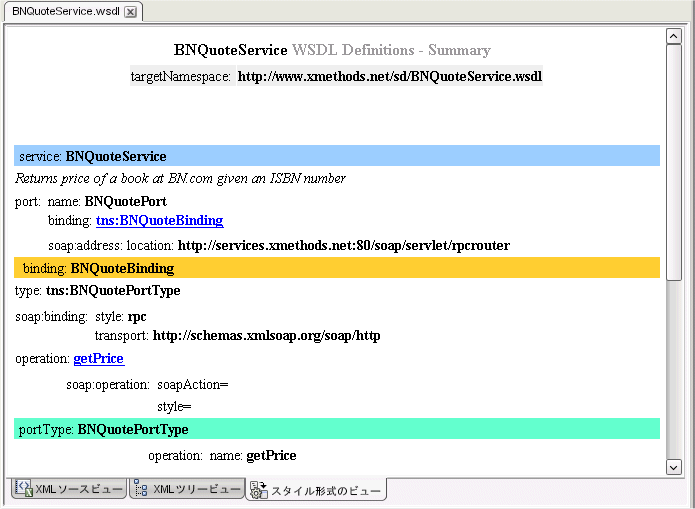Click the soap:address location URL

point(344,245)
